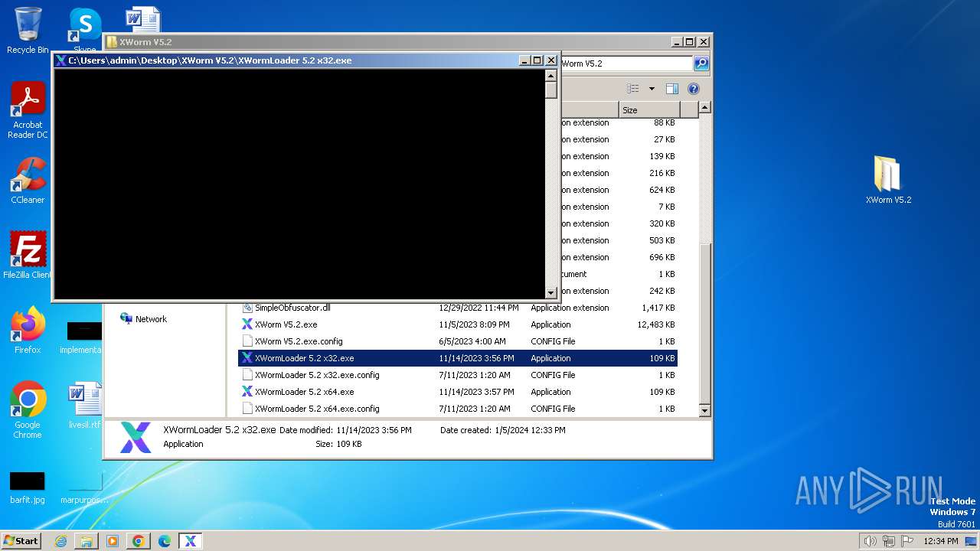980x551 pixels.
Task: Launch Firefox from the desktop
Action: click(28, 330)
